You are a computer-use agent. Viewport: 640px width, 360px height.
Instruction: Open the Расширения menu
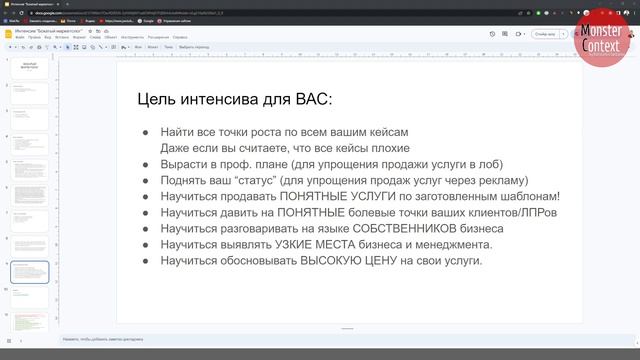[x=158, y=38]
